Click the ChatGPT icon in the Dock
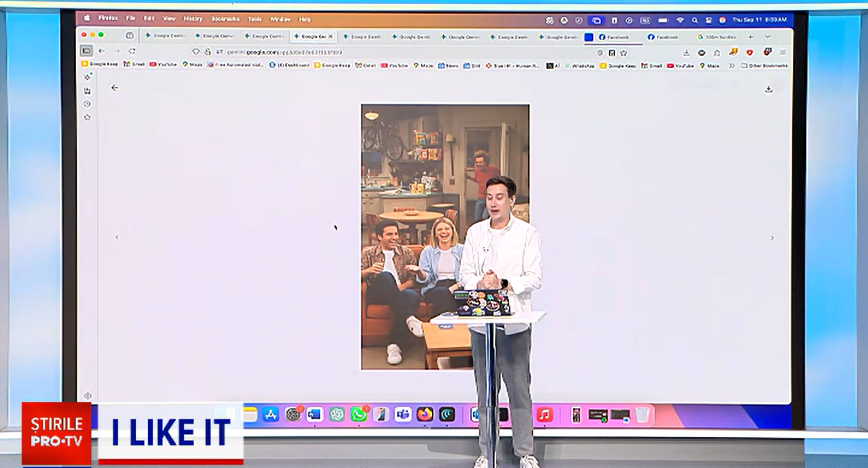The width and height of the screenshot is (868, 468). 337,414
